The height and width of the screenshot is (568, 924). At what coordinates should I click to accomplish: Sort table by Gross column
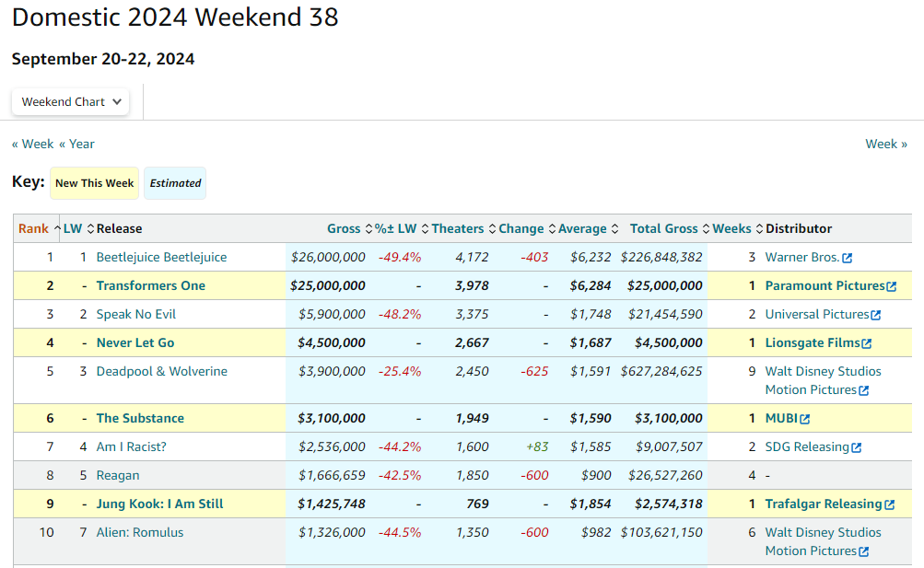[349, 228]
